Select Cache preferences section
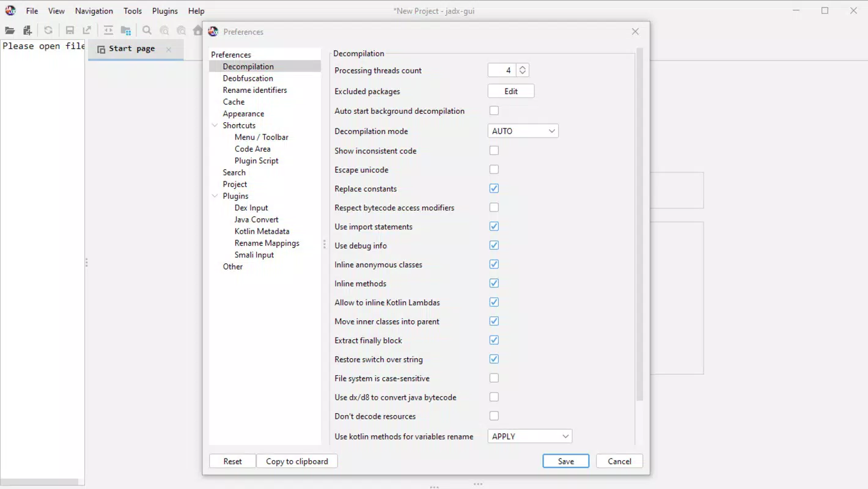This screenshot has width=868, height=489. (x=234, y=101)
